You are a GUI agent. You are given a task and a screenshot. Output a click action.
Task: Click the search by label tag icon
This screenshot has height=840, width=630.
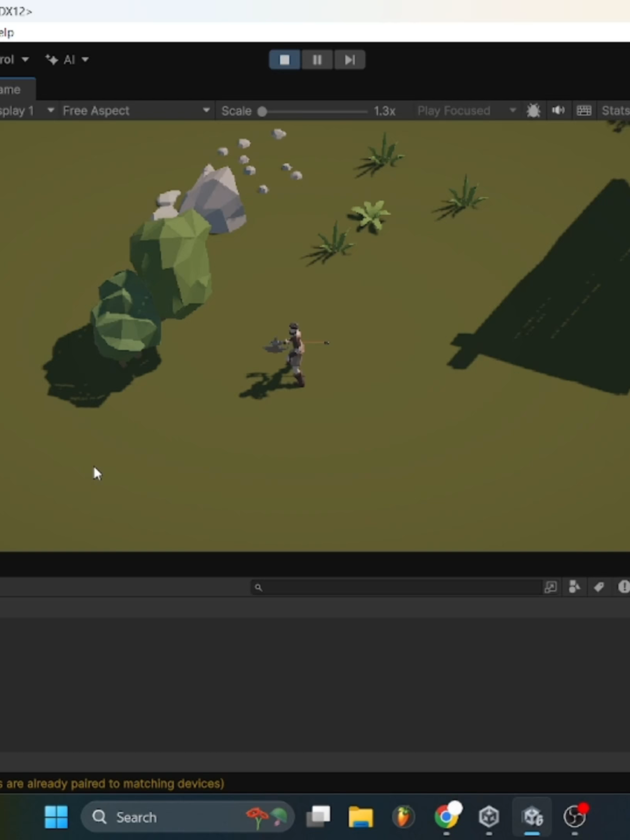(599, 587)
